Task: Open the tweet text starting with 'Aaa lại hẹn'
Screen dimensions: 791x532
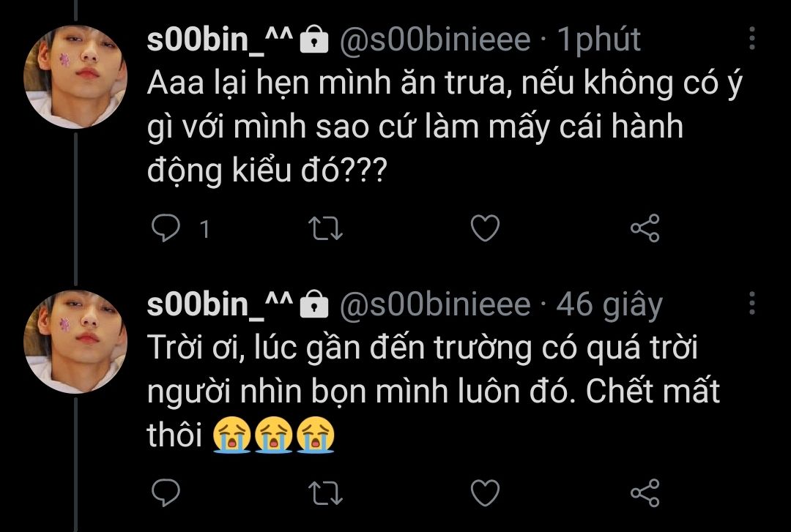Action: click(425, 127)
